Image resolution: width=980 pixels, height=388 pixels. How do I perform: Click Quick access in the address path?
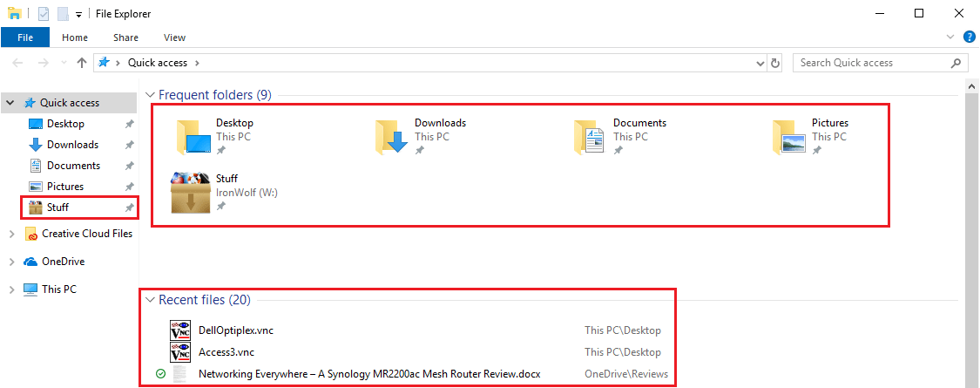(x=157, y=63)
